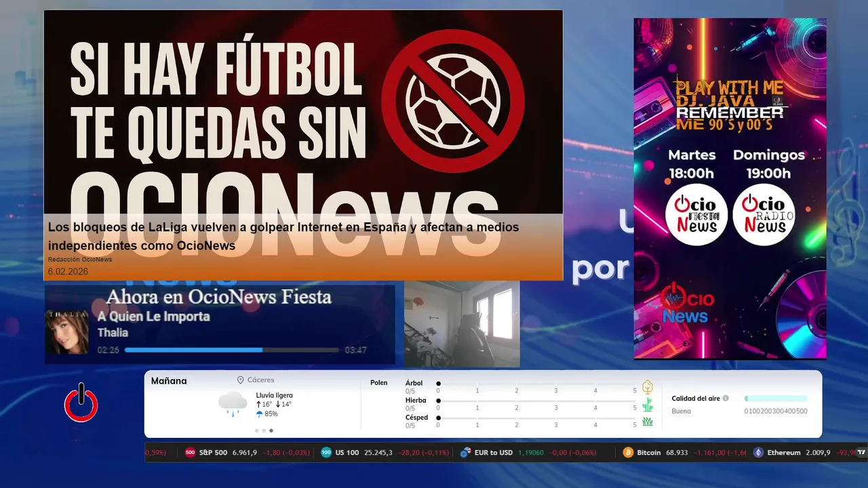Click the red OcioNews power logo icon
Image resolution: width=868 pixels, height=488 pixels.
tap(81, 403)
